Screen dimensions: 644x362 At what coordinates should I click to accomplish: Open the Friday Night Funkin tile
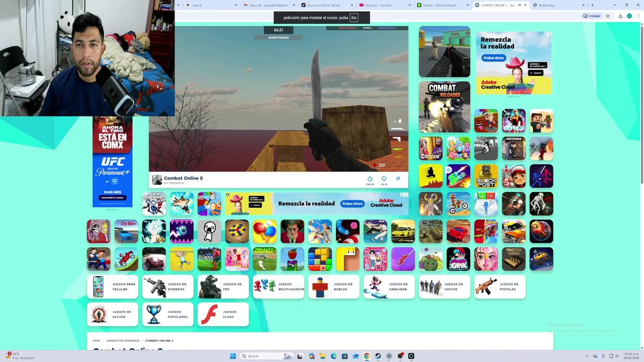pyautogui.click(x=458, y=259)
